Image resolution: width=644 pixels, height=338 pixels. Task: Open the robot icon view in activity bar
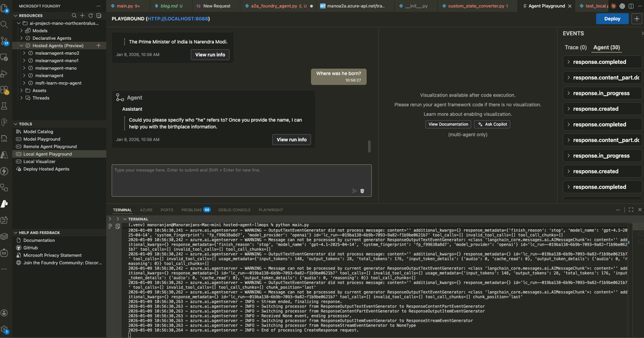[x=5, y=252]
